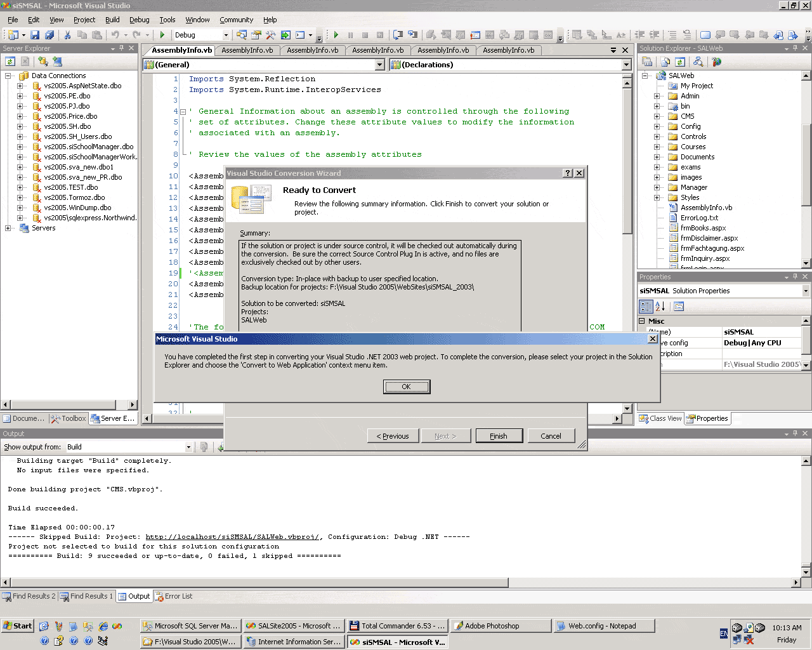Close the Microsoft Visual Studio message box
Screen dimensions: 812x650
click(652, 339)
